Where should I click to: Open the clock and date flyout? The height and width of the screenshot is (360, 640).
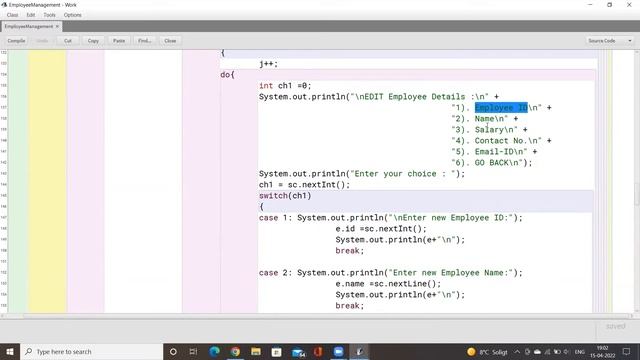tap(603, 352)
